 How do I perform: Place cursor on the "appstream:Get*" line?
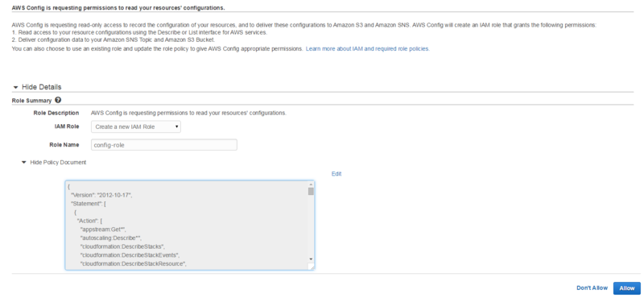pyautogui.click(x=103, y=229)
